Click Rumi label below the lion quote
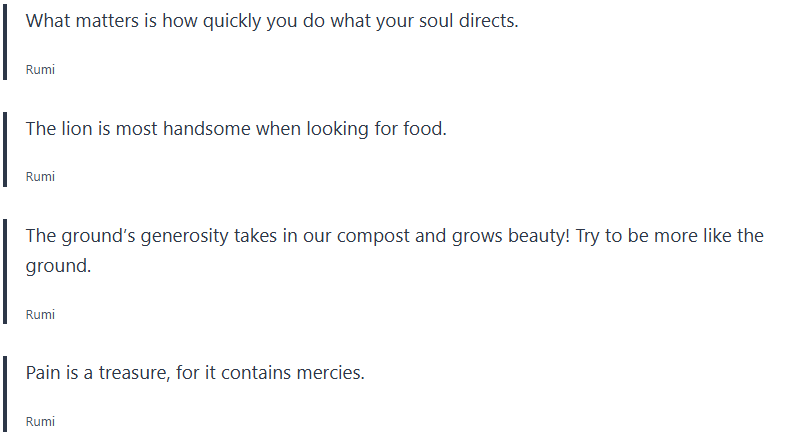This screenshot has width=807, height=437. coord(40,177)
